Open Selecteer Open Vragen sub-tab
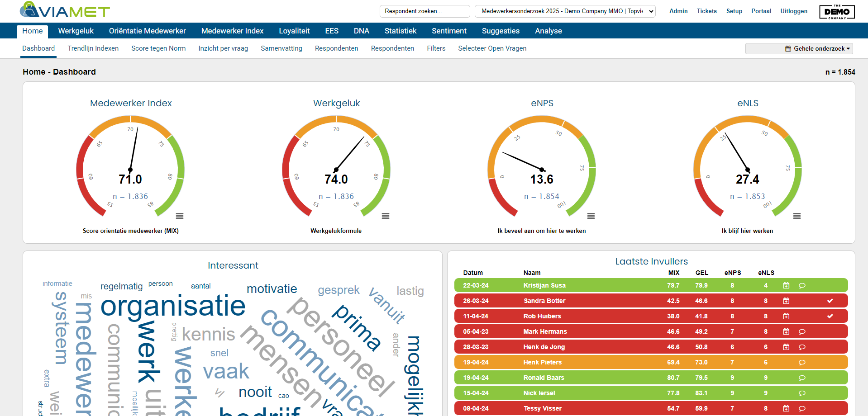868x416 pixels. [492, 48]
